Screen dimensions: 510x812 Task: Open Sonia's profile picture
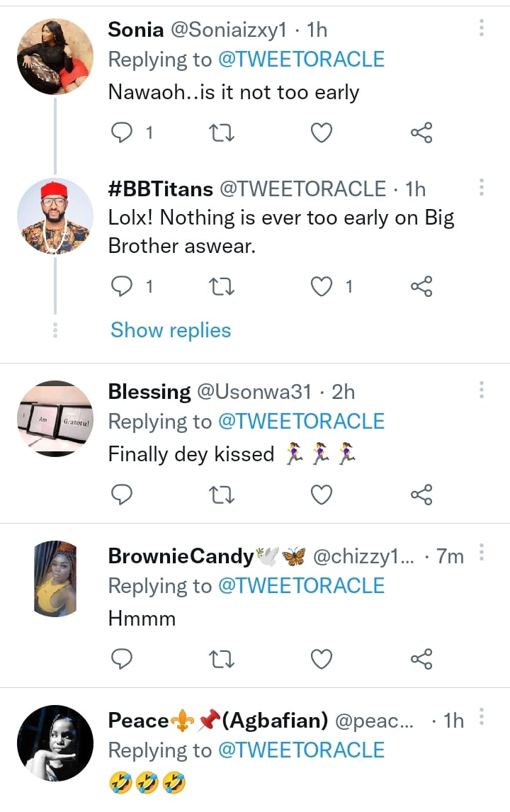(x=55, y=57)
